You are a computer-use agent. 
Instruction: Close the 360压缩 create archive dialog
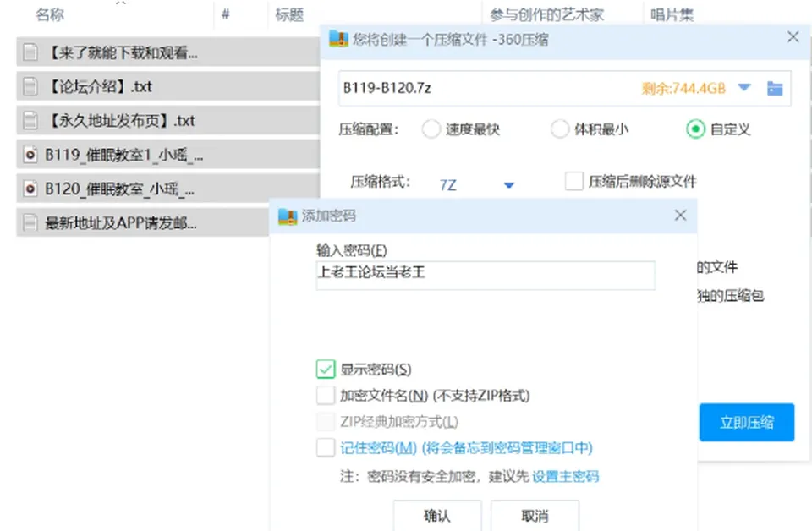793,36
